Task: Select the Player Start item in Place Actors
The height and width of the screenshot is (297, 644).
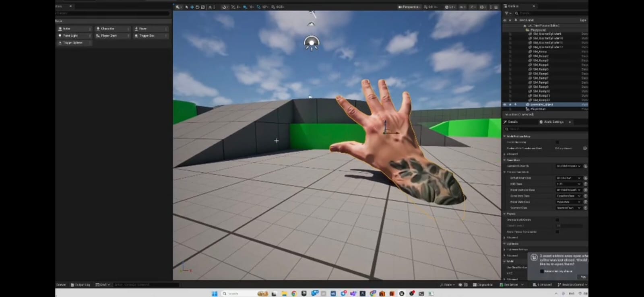Action: tap(112, 36)
